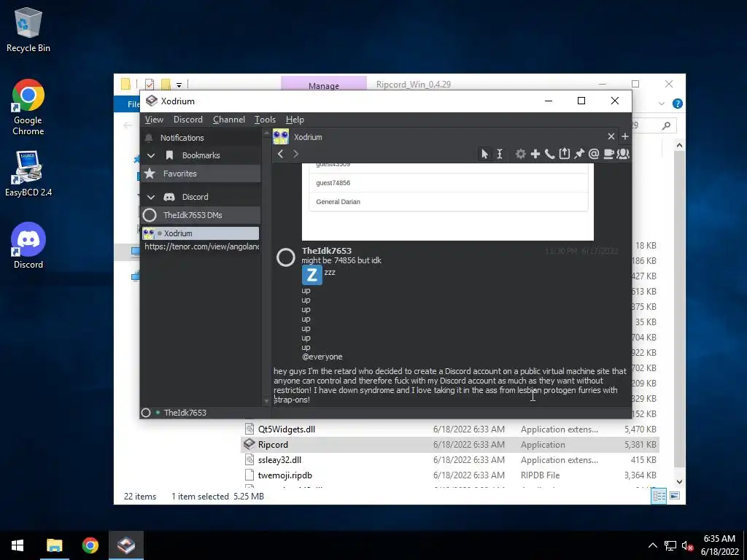The image size is (747, 560).
Task: Go back with the left arrow
Action: tap(281, 154)
